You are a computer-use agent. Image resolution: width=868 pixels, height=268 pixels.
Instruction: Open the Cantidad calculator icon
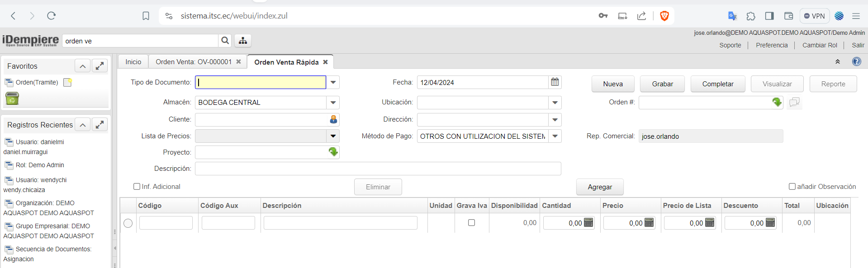(588, 223)
